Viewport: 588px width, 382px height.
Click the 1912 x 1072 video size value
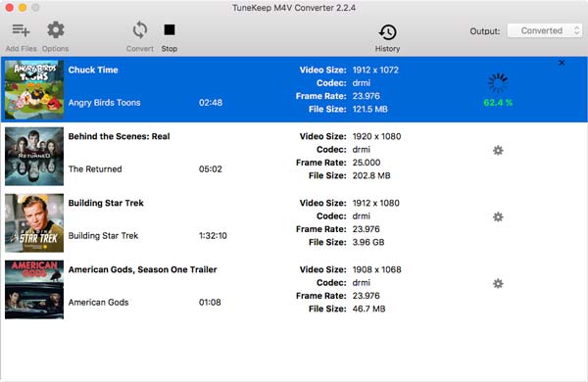375,70
